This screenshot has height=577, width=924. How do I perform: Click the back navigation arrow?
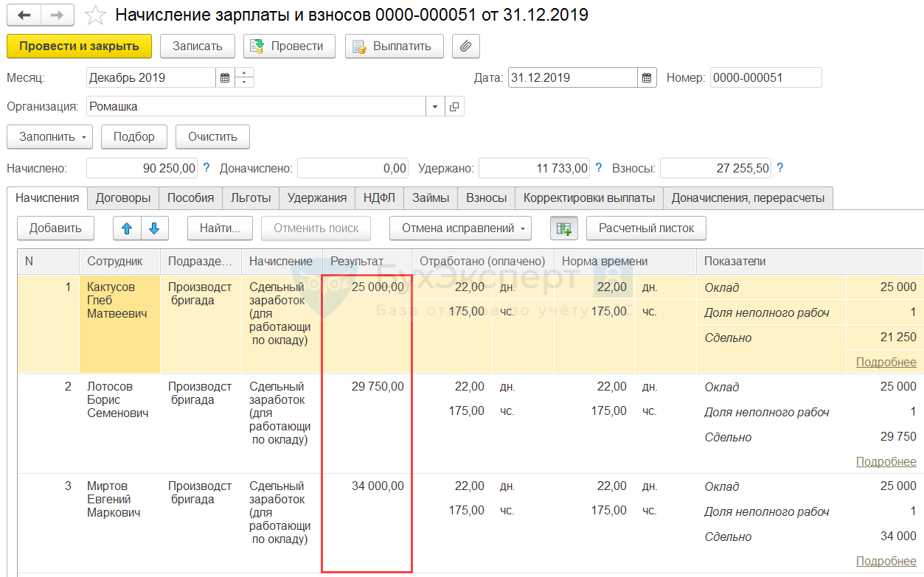(x=24, y=15)
